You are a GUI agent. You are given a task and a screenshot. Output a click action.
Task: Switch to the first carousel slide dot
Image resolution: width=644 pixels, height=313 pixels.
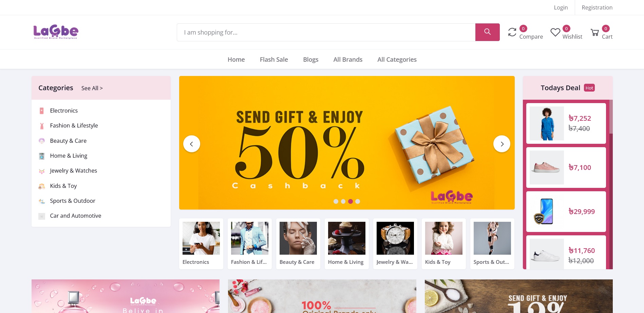(x=336, y=201)
